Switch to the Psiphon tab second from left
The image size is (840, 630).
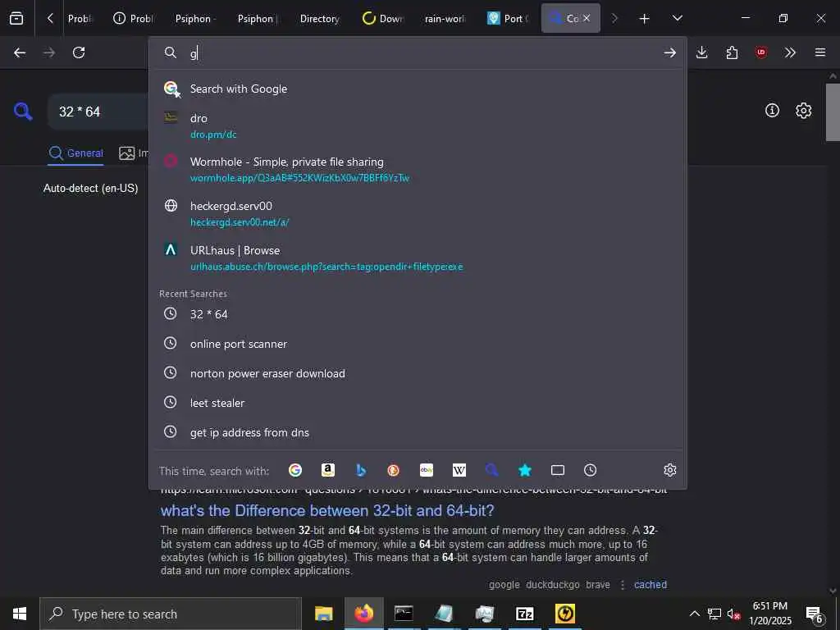coord(257,18)
